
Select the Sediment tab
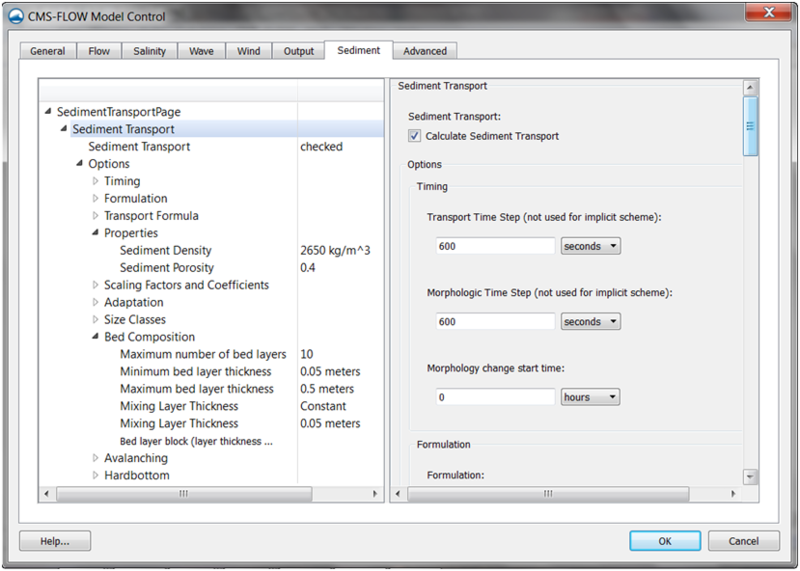point(359,50)
